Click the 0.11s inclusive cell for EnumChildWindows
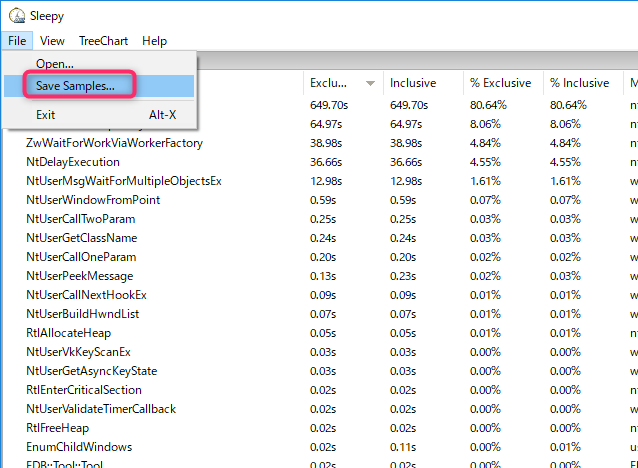 point(403,447)
